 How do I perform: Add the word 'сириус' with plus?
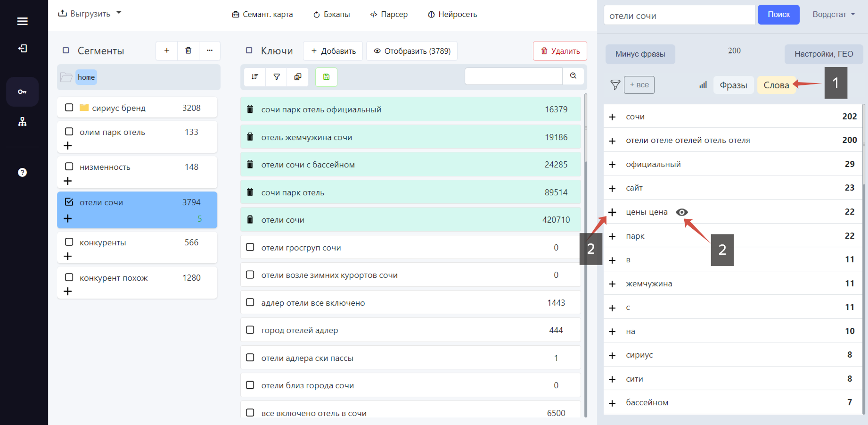coord(612,356)
